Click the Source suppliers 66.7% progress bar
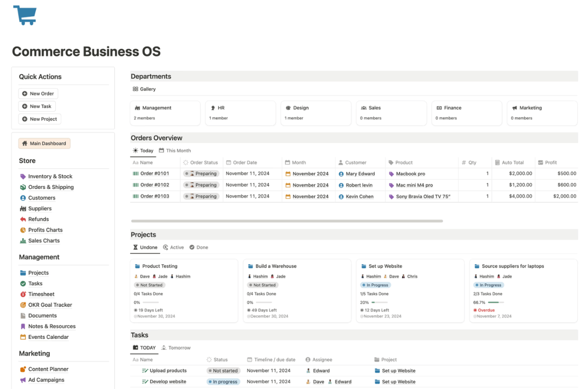The width and height of the screenshot is (588, 389). point(496,302)
